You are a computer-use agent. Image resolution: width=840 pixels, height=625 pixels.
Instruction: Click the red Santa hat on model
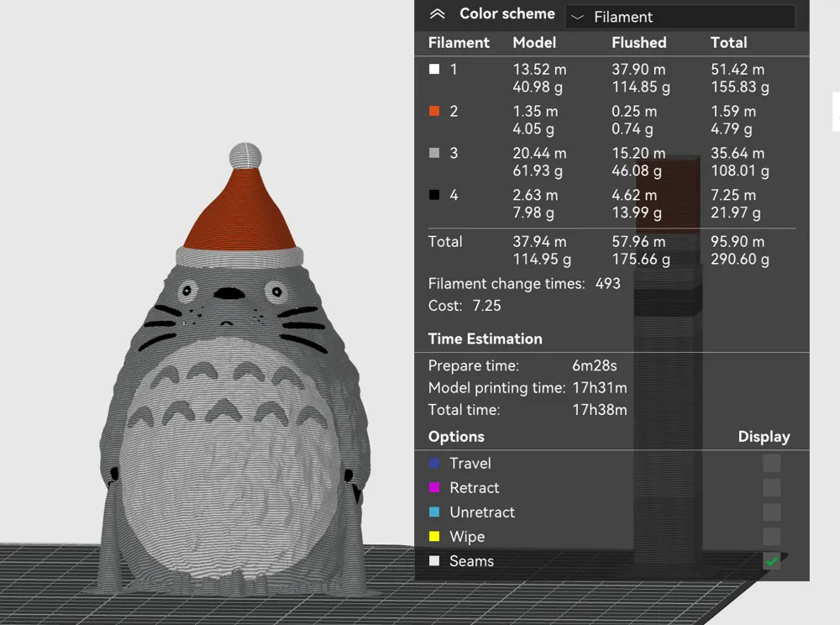click(x=239, y=212)
